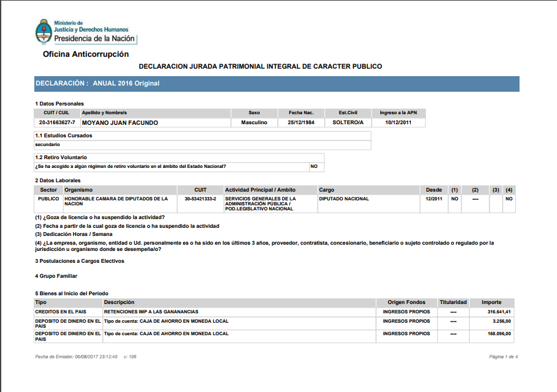Click the DIPUTADO NACIONAL cargo cell
Image resolution: width=557 pixels, height=392 pixels.
pyautogui.click(x=344, y=198)
